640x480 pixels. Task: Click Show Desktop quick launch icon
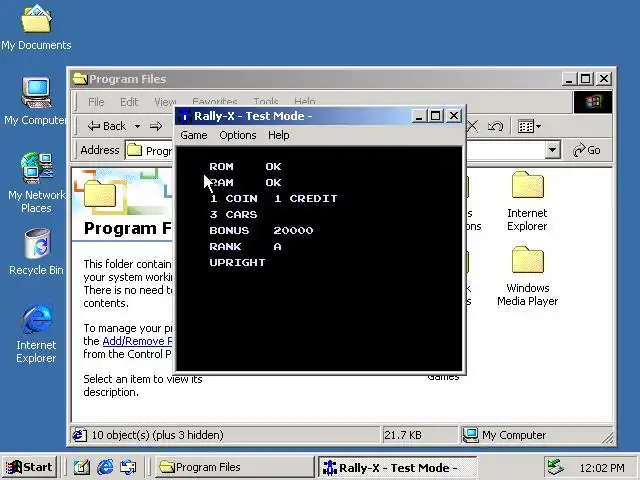(82, 467)
